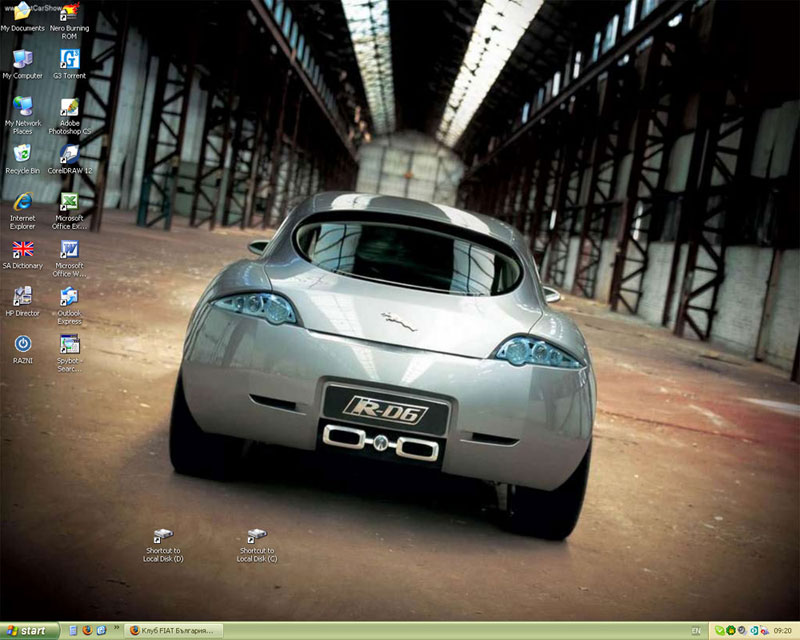Select the HP Director shortcut
The height and width of the screenshot is (640, 800).
[x=22, y=297]
